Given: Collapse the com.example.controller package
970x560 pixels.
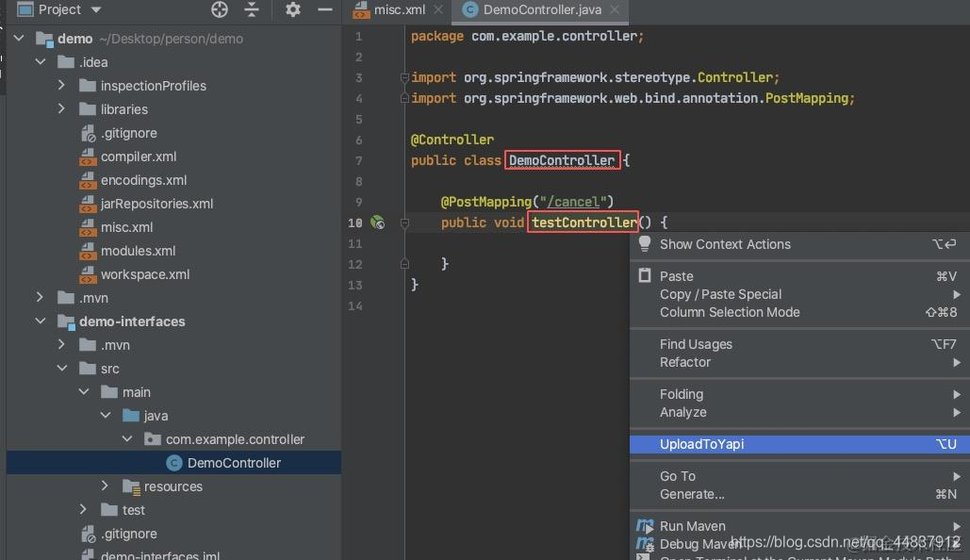Looking at the screenshot, I should click(127, 438).
